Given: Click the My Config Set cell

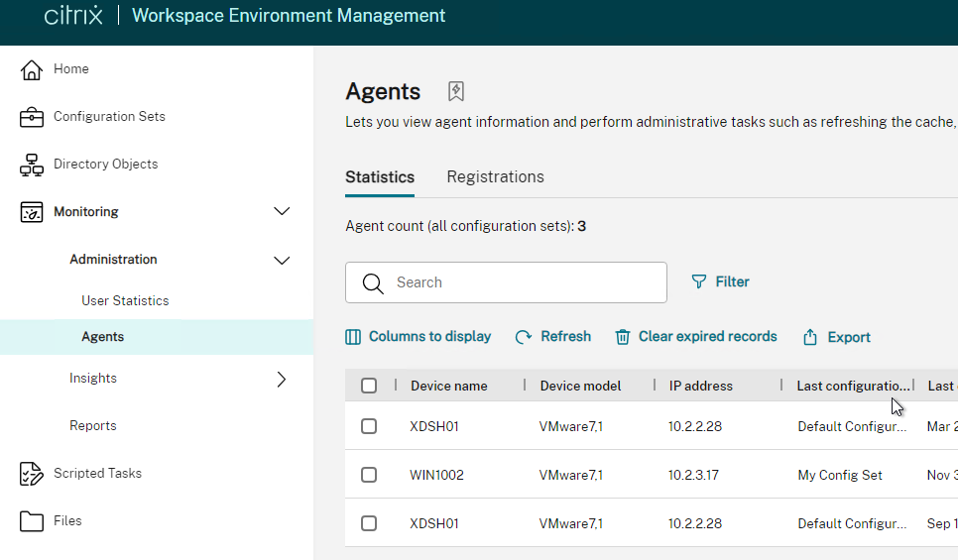Looking at the screenshot, I should (x=839, y=475).
